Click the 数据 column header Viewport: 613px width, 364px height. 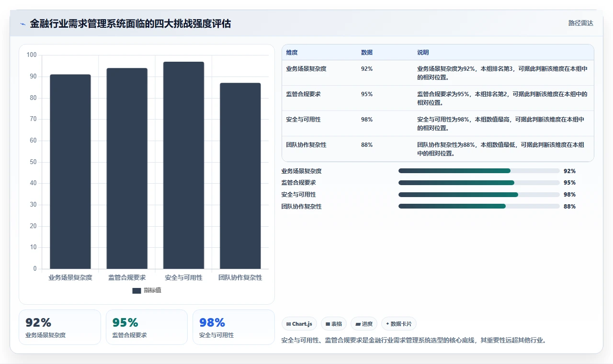pos(367,53)
